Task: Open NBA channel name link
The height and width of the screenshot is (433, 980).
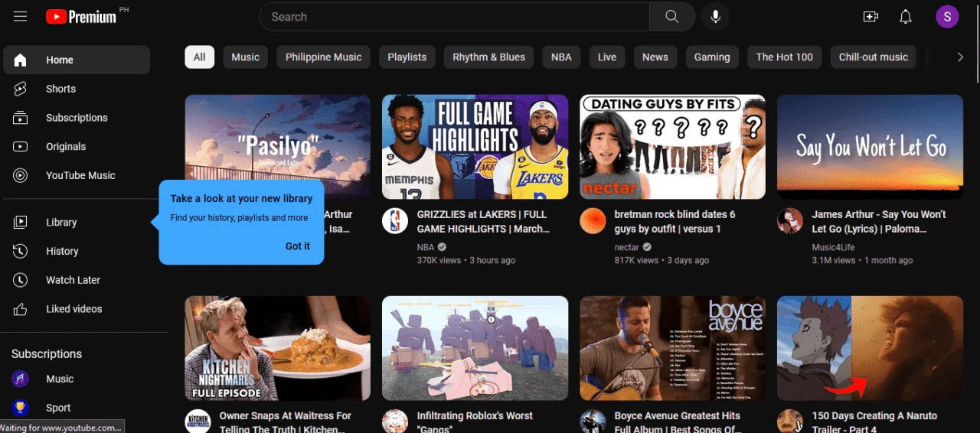Action: click(426, 247)
